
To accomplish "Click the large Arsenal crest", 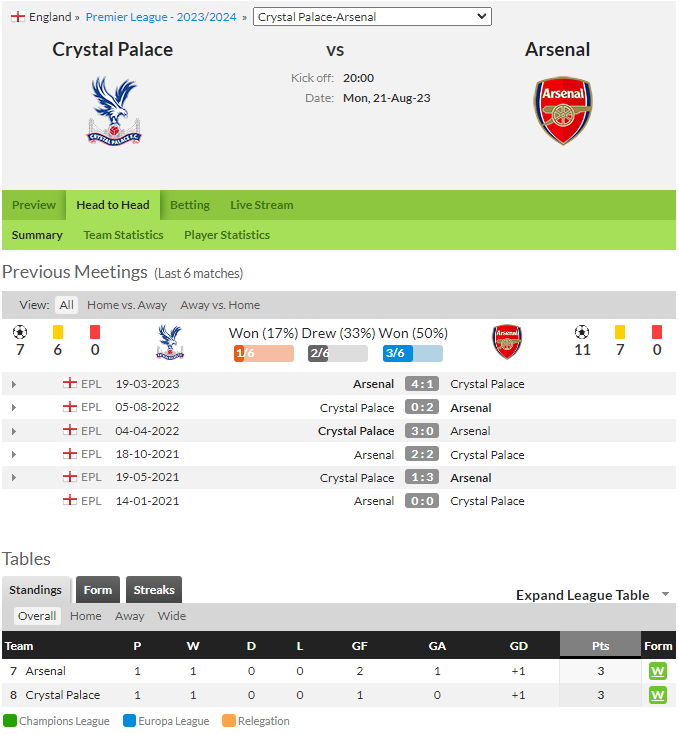I will [563, 110].
